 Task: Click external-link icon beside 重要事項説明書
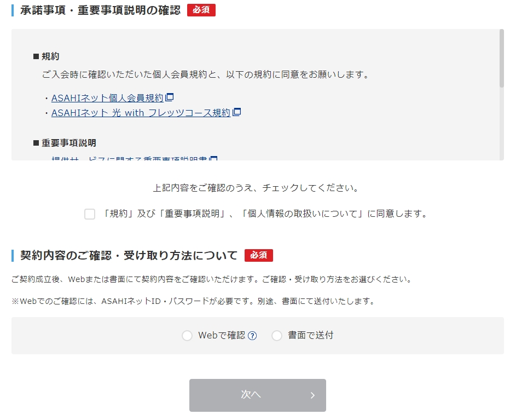pyautogui.click(x=214, y=159)
